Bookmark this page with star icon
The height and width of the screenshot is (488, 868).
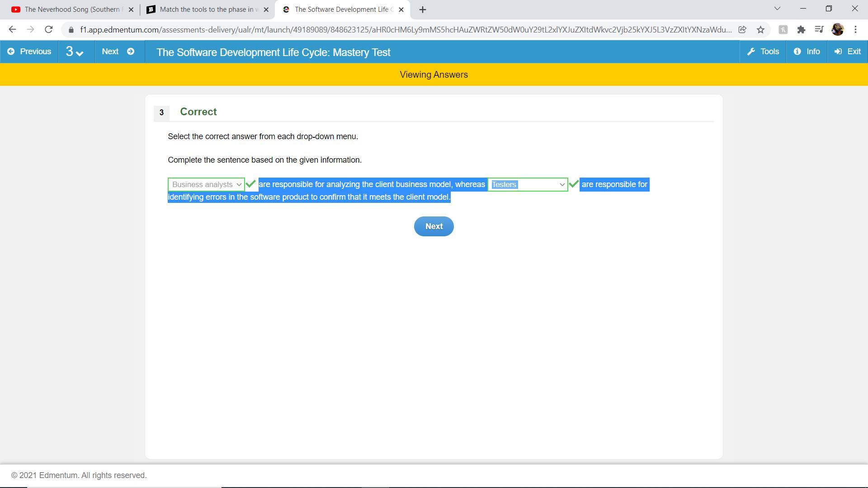pos(760,30)
